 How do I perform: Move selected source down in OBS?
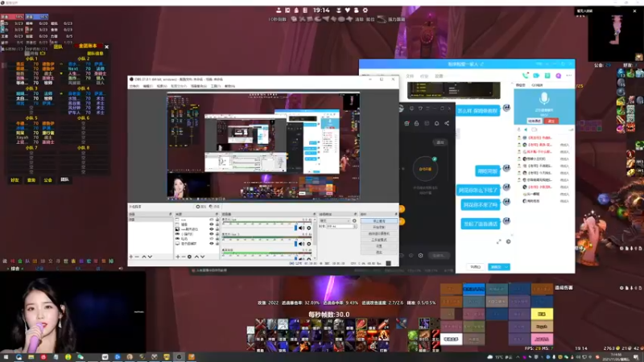coord(203,257)
